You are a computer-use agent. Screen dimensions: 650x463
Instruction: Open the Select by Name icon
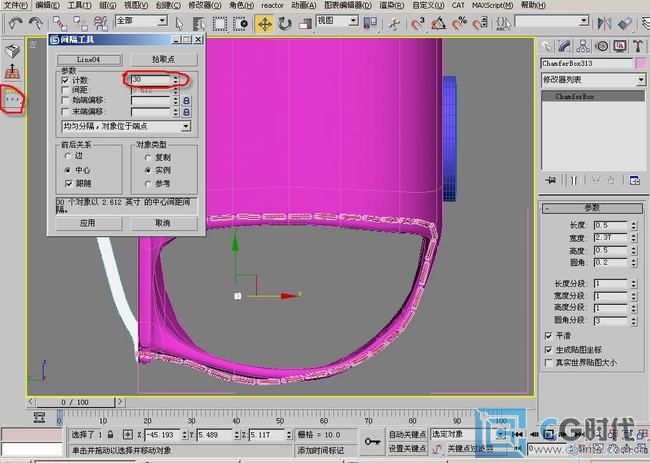(x=199, y=24)
